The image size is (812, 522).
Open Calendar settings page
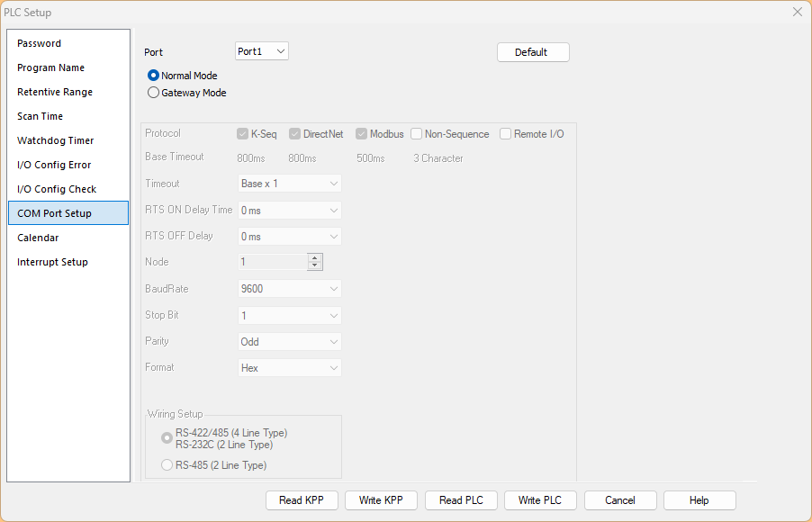[68, 238]
